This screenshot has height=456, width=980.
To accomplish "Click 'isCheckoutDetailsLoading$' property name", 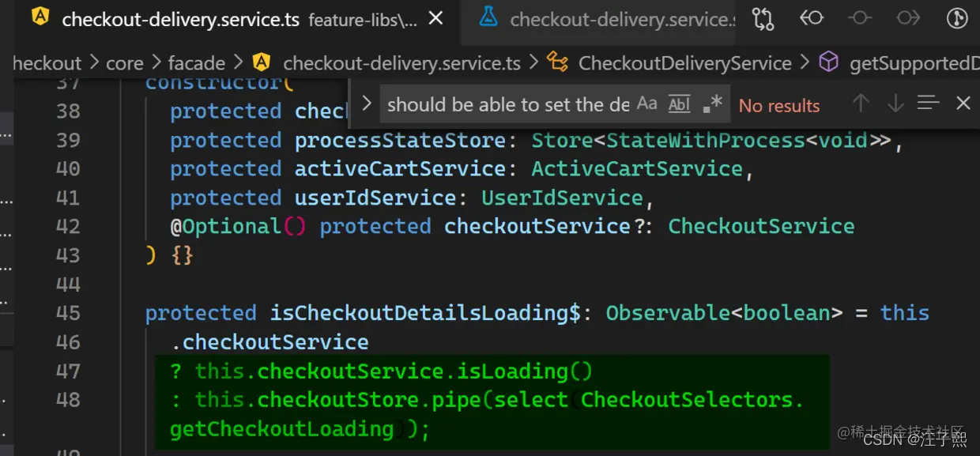I will click(426, 313).
